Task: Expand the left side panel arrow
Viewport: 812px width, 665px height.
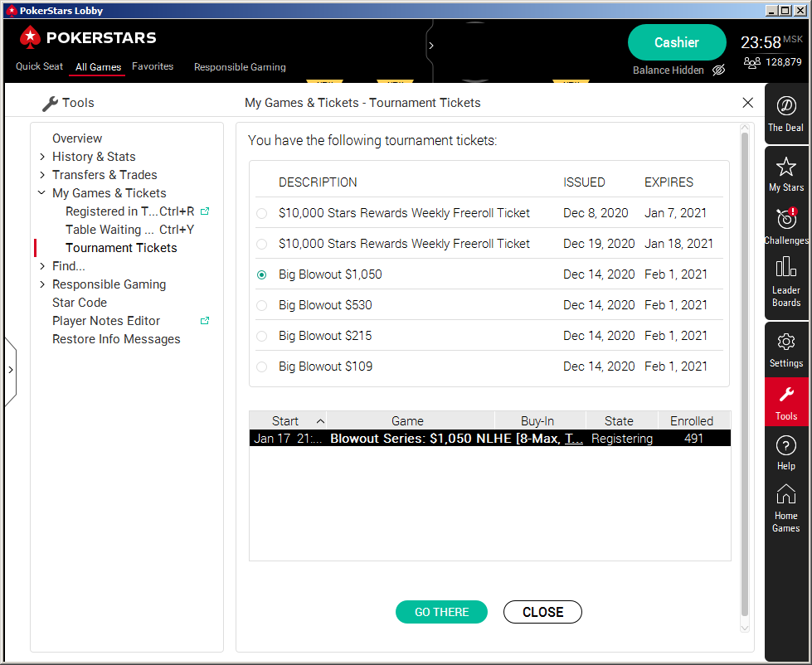Action: click(10, 370)
